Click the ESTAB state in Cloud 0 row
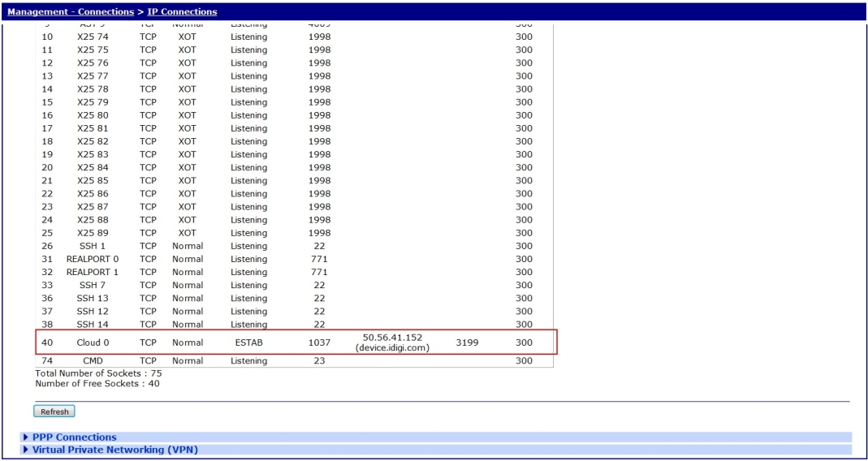The image size is (868, 461). click(x=248, y=343)
